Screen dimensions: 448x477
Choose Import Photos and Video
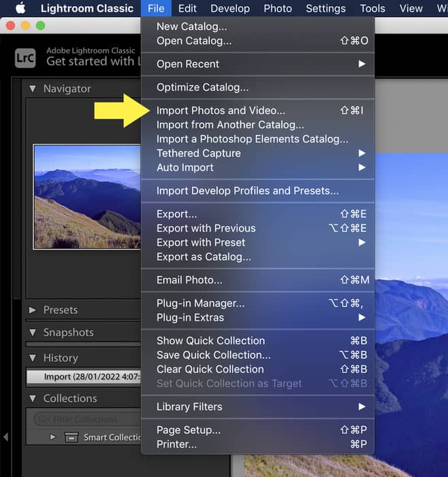click(258, 110)
